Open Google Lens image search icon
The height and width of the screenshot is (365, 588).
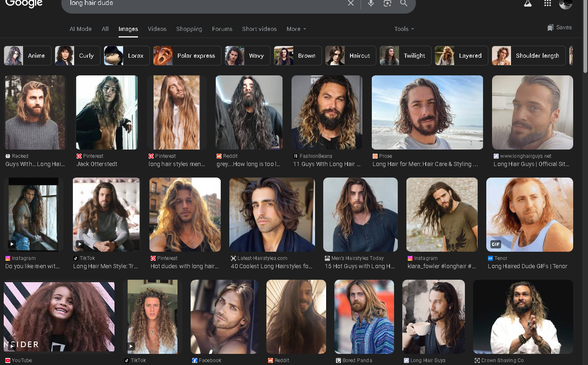click(387, 3)
